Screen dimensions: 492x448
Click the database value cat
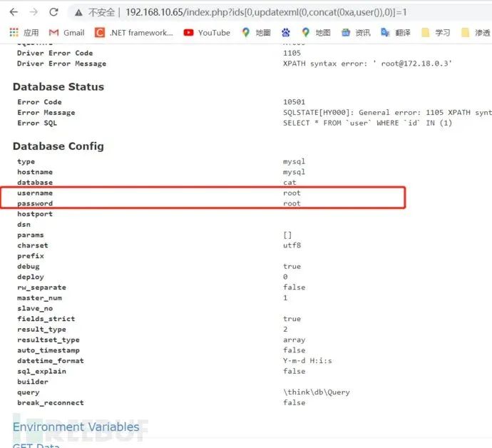coord(289,183)
